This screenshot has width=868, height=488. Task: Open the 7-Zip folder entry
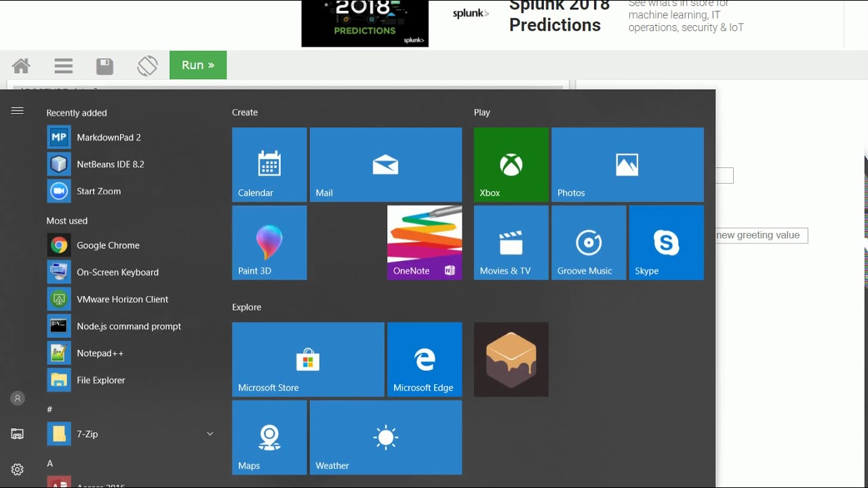coord(132,434)
